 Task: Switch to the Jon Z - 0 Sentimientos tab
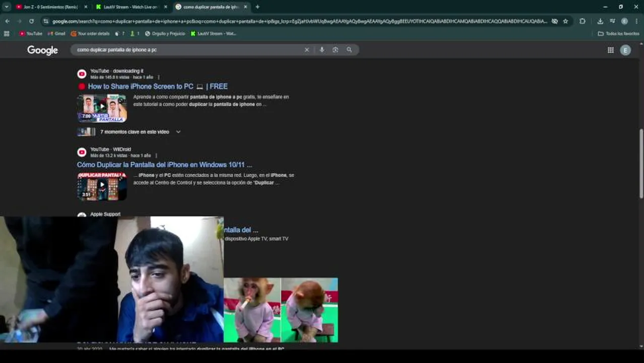point(50,7)
